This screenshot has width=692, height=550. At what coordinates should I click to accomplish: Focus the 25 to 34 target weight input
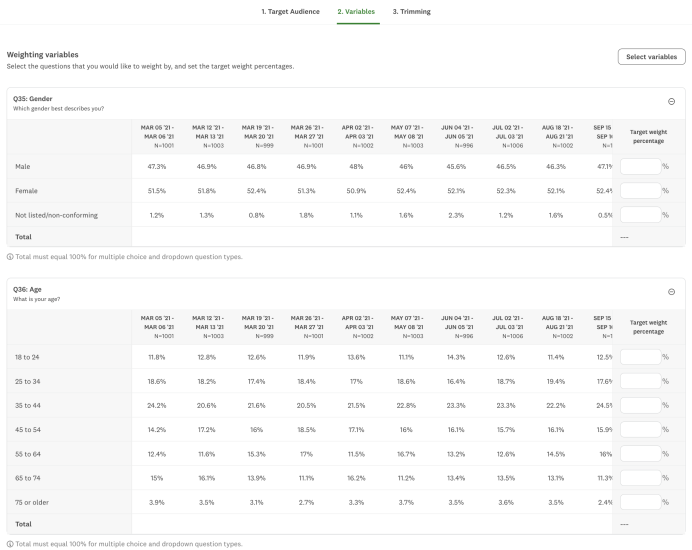pyautogui.click(x=640, y=381)
